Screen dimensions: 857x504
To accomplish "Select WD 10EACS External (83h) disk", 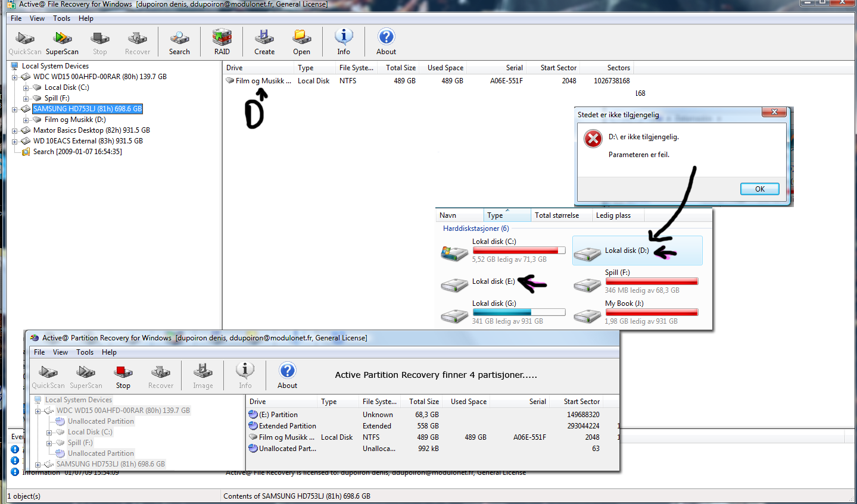I will (x=88, y=141).
